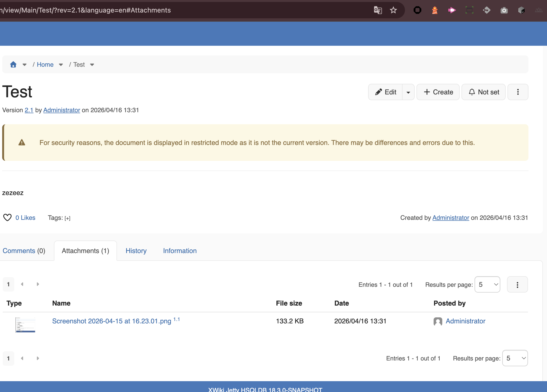The image size is (547, 392).
Task: Switch to the History tab
Action: (136, 251)
